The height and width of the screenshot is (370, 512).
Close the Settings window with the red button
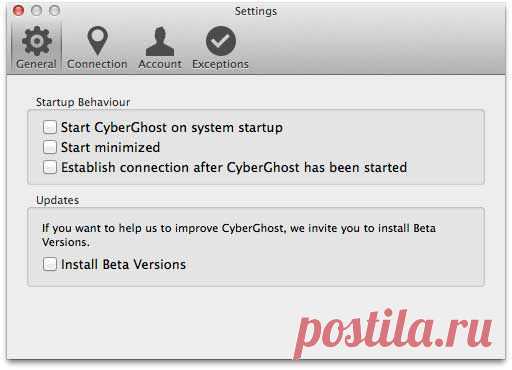[x=18, y=11]
